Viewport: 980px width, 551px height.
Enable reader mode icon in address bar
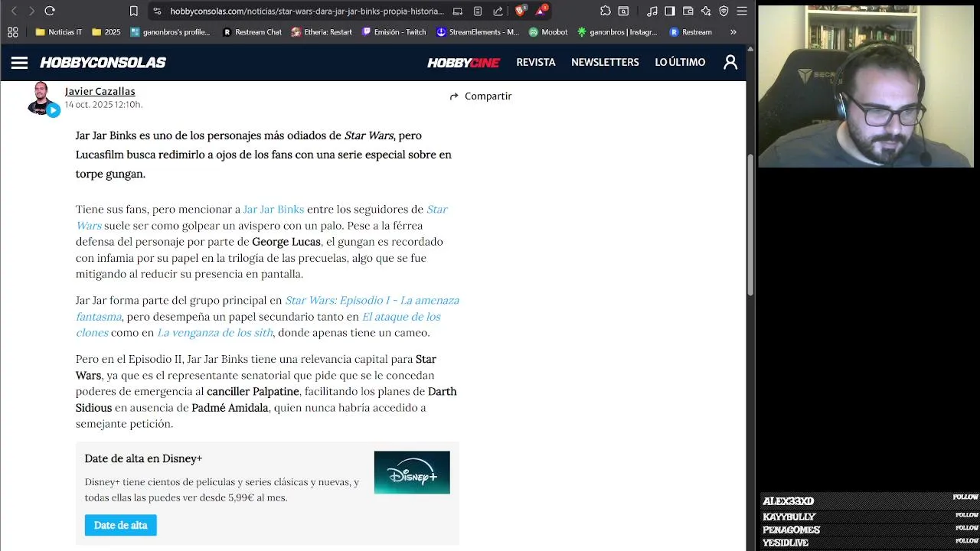478,11
